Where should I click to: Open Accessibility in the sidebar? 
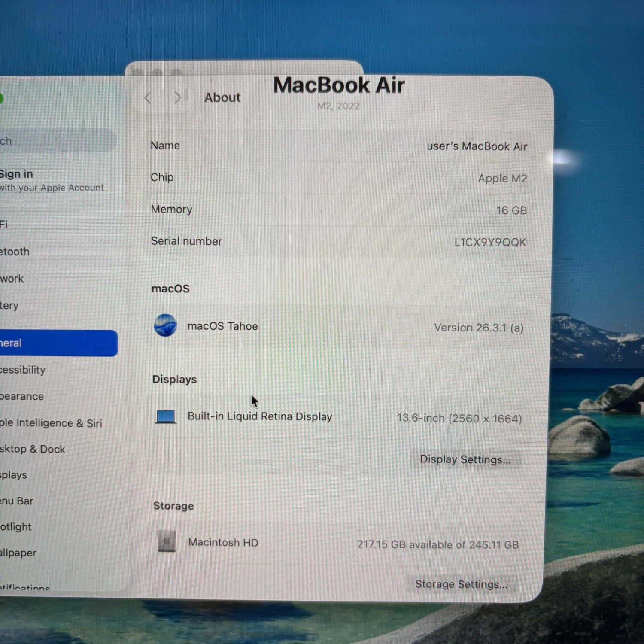(x=23, y=370)
